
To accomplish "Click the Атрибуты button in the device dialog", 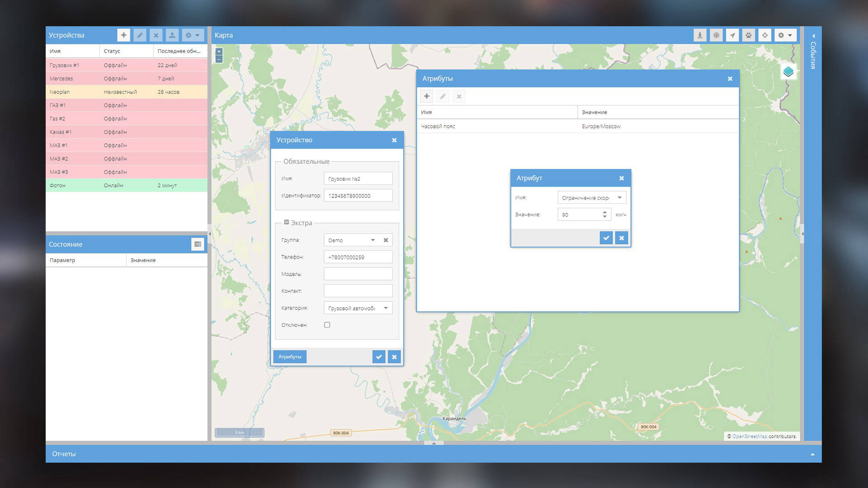I will 290,357.
